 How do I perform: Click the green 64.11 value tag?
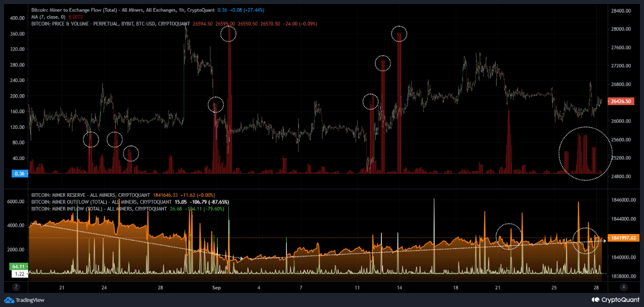click(18, 266)
